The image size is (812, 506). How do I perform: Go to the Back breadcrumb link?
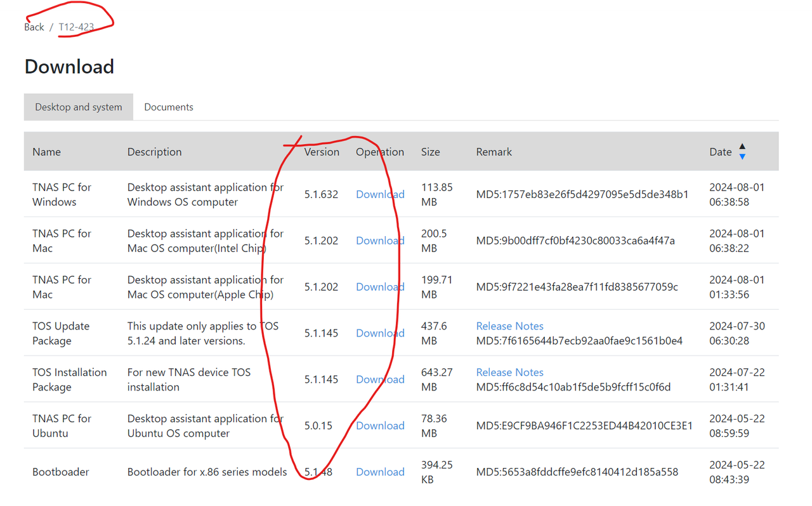(34, 27)
